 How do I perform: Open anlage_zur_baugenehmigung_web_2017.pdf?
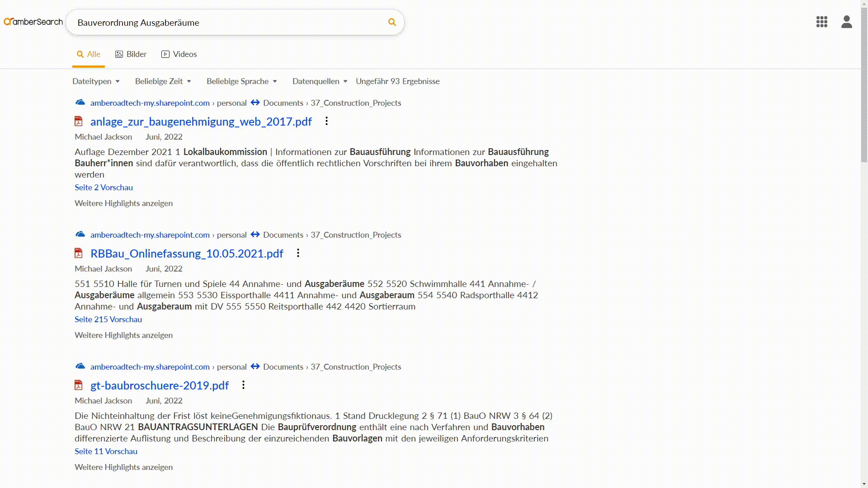(201, 122)
